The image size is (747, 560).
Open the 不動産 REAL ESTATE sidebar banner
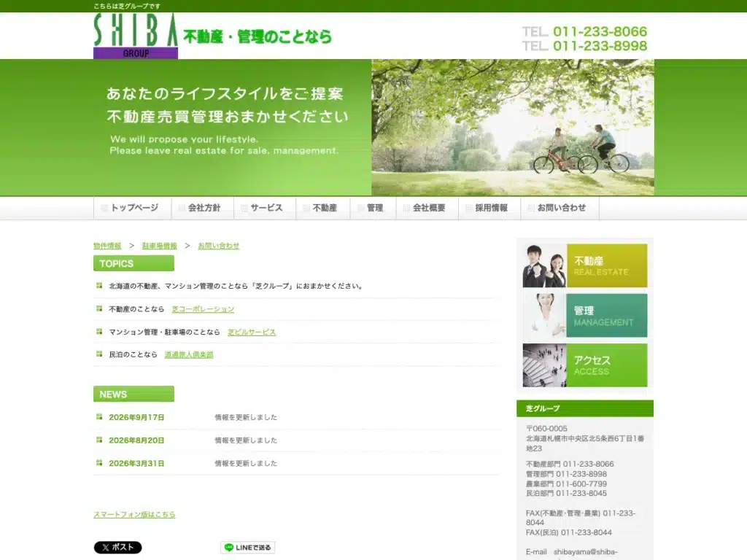pos(585,265)
